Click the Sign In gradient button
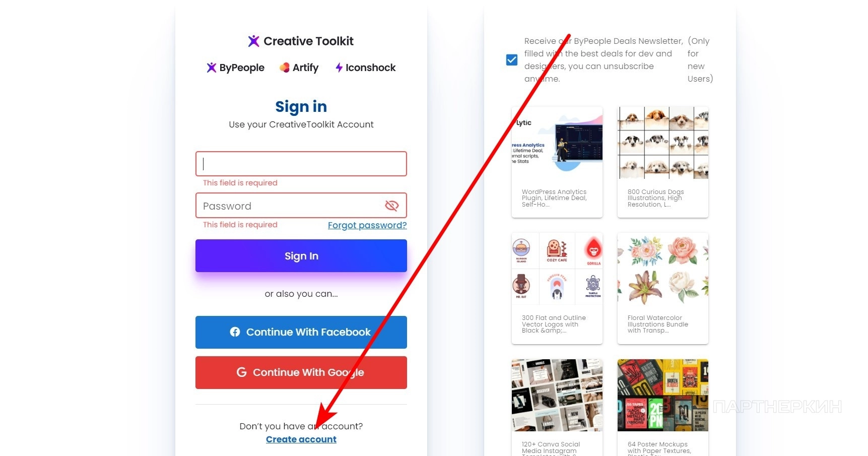868x456 pixels. pyautogui.click(x=301, y=255)
